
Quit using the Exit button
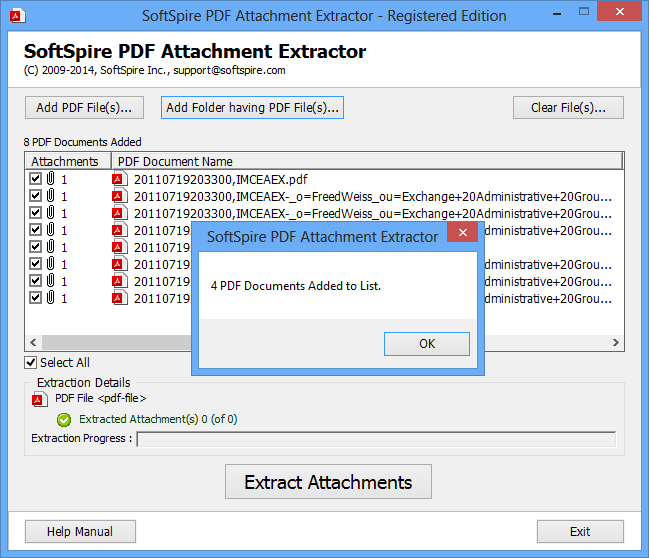coord(580,532)
